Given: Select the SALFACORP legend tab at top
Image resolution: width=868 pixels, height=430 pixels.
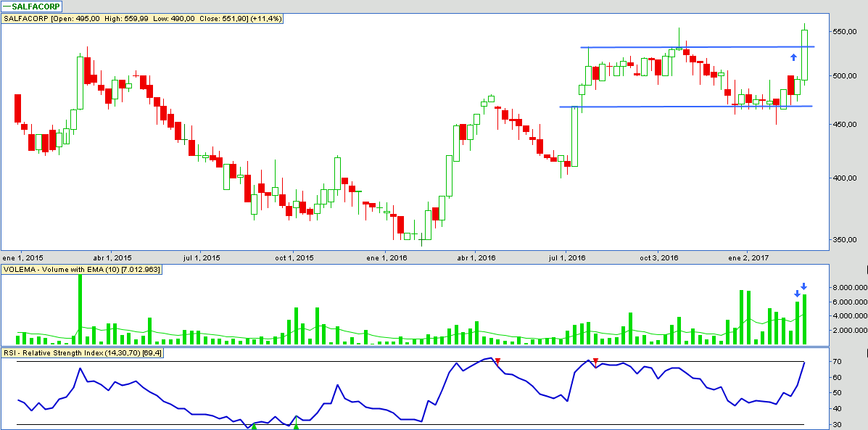Looking at the screenshot, I should coord(32,7).
